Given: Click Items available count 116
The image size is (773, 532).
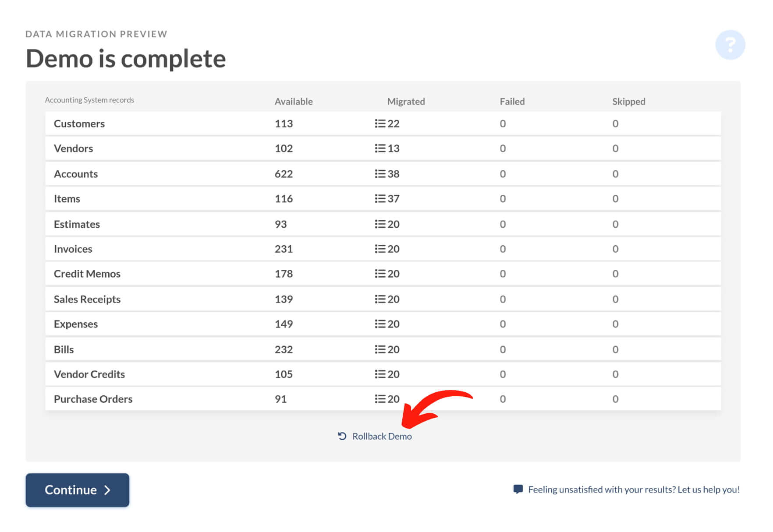Looking at the screenshot, I should tap(284, 199).
